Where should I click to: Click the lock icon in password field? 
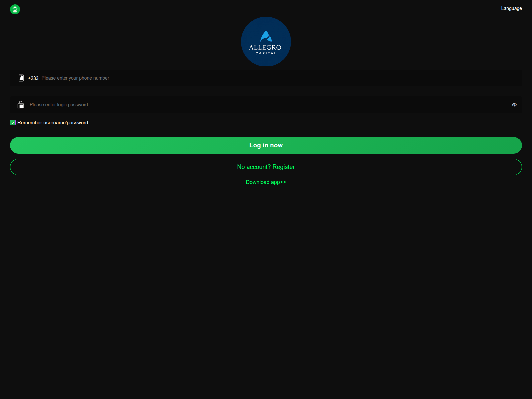point(21,105)
